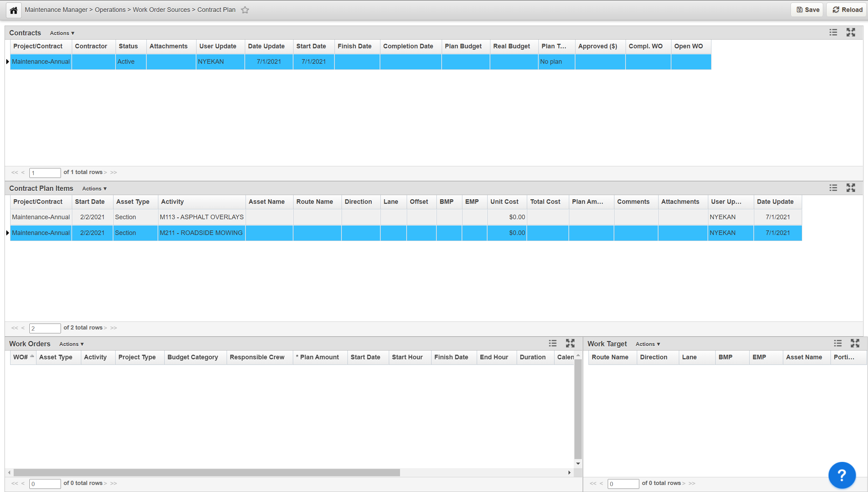868x492 pixels.
Task: Expand Work Orders Actions dropdown
Action: tap(71, 344)
